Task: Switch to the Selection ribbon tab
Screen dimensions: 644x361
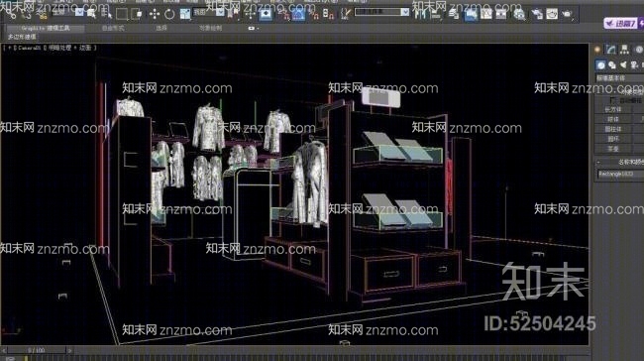Action: 161,29
